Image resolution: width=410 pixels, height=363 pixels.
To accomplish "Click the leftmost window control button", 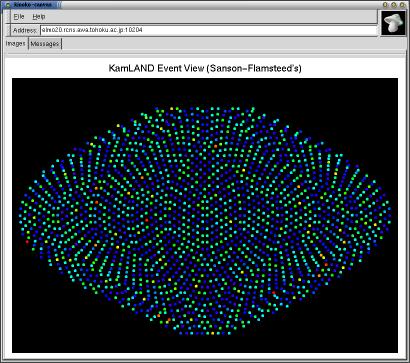I will (385, 5).
